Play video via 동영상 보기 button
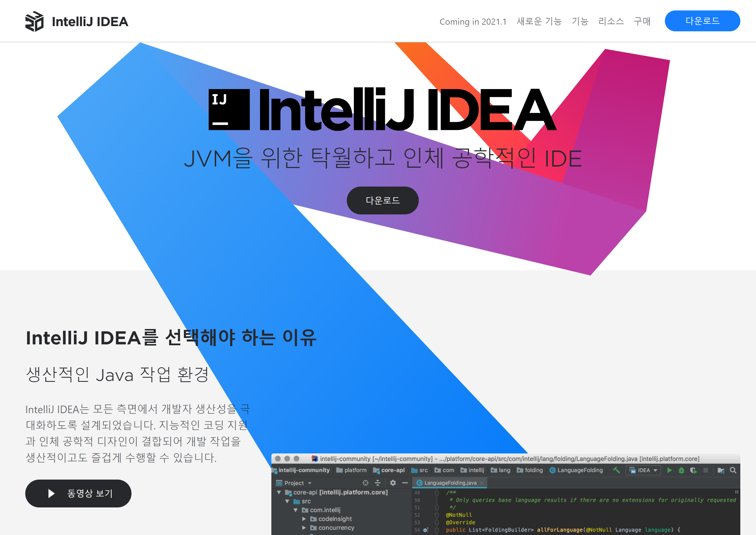Screen dimensions: 756x535 pos(78,493)
